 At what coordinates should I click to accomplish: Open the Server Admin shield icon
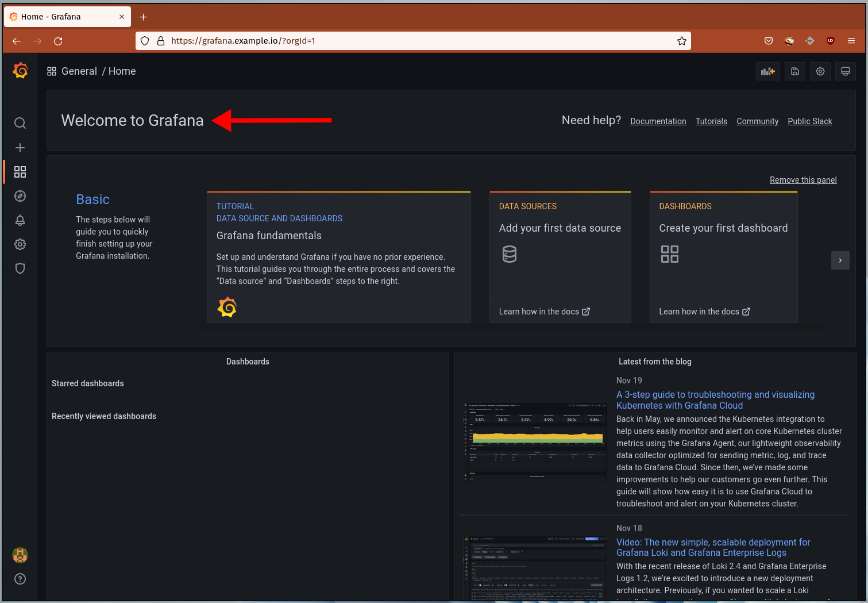tap(20, 268)
